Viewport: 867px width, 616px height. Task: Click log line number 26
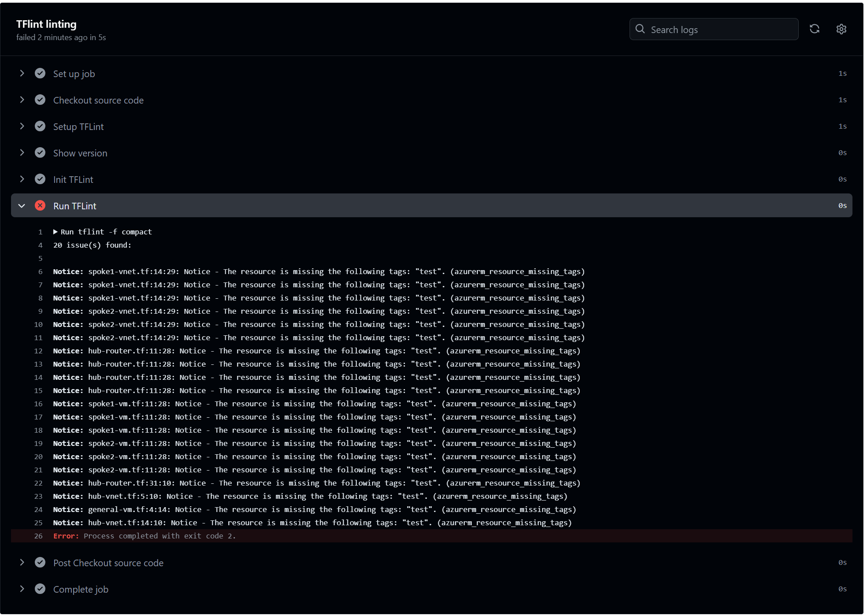pyautogui.click(x=38, y=536)
